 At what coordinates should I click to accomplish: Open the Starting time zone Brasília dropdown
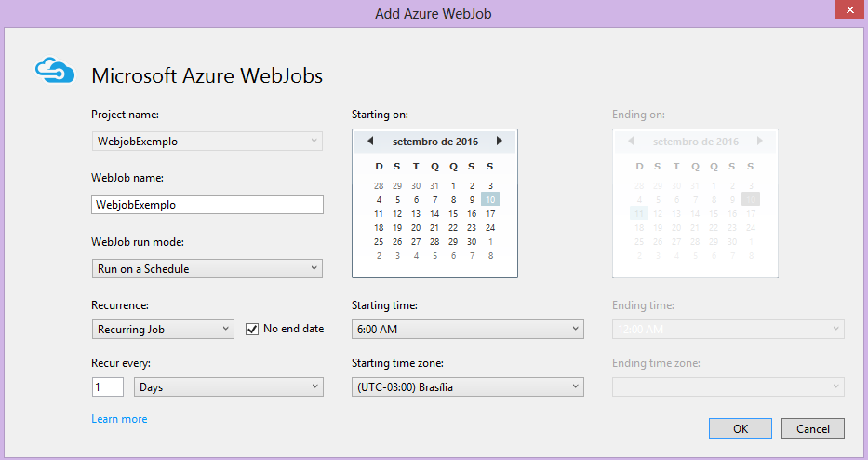point(468,386)
